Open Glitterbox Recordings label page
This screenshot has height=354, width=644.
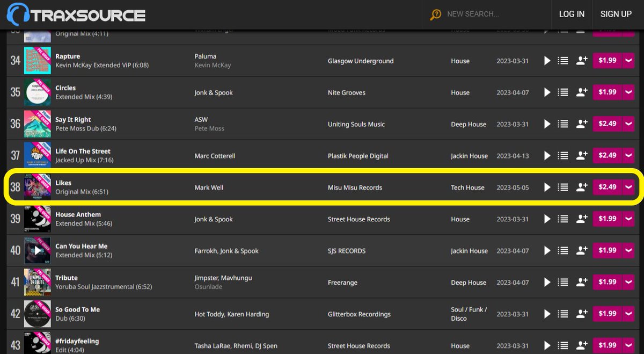coord(359,314)
